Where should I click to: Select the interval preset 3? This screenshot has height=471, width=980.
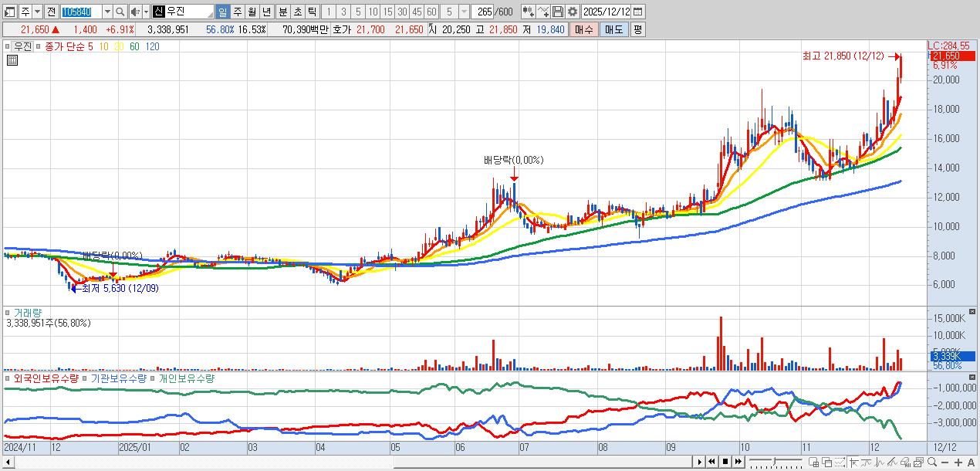(343, 12)
